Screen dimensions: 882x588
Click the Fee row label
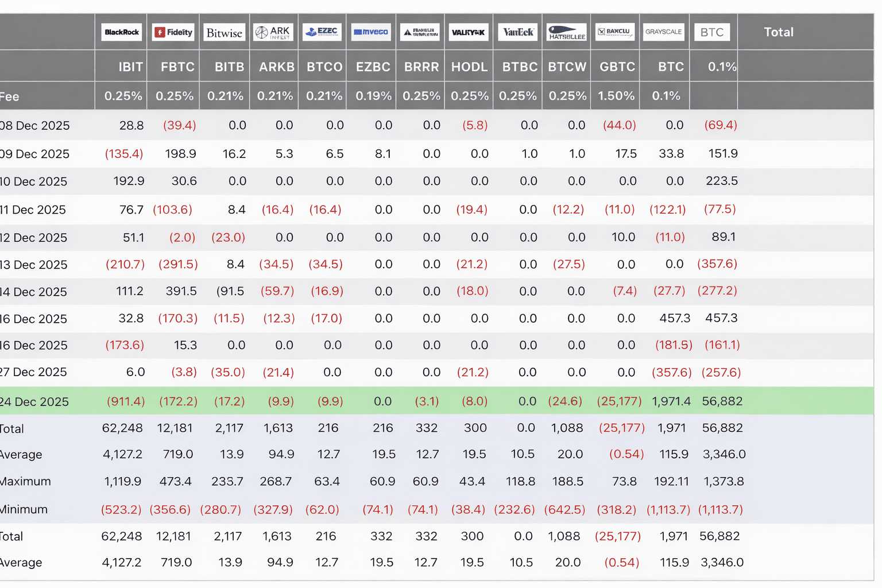pyautogui.click(x=10, y=96)
